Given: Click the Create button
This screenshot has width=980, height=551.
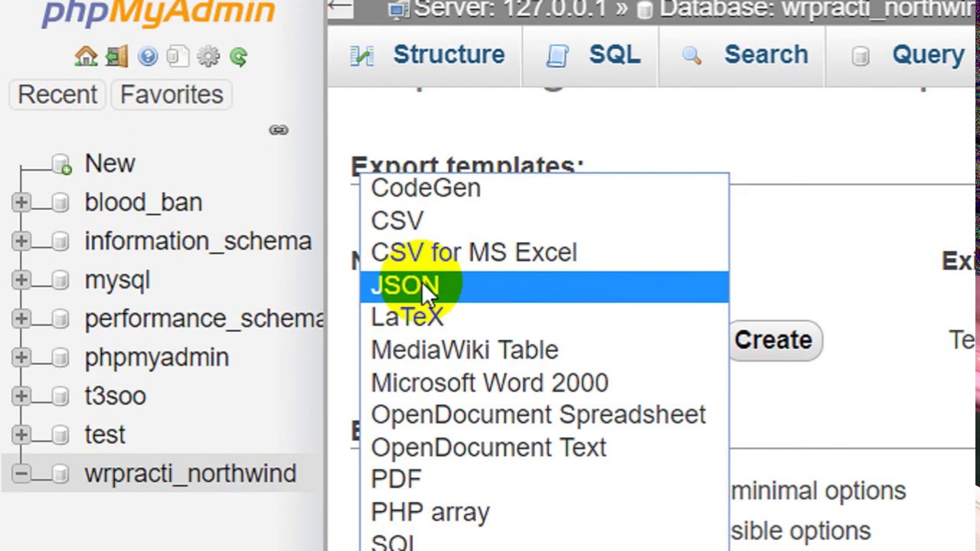Looking at the screenshot, I should coord(773,340).
